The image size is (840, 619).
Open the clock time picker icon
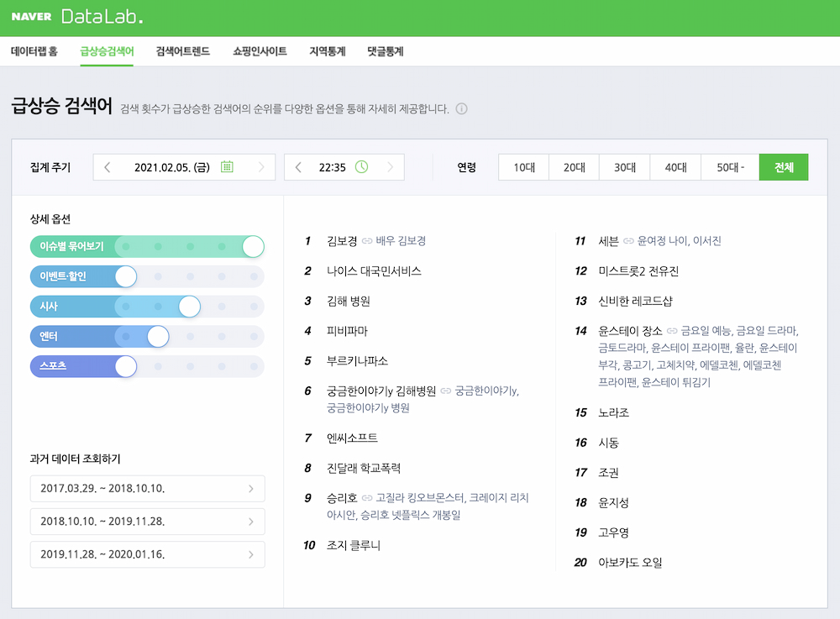click(x=361, y=167)
